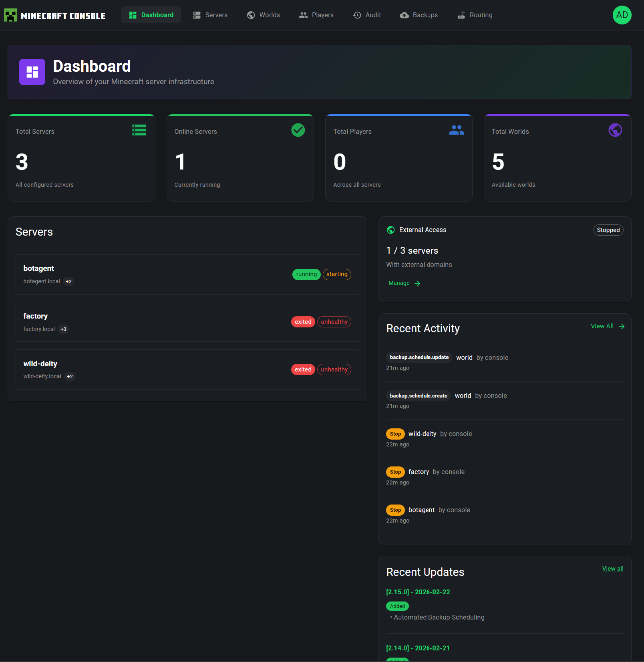Click the Total Servers stack icon

click(x=139, y=130)
